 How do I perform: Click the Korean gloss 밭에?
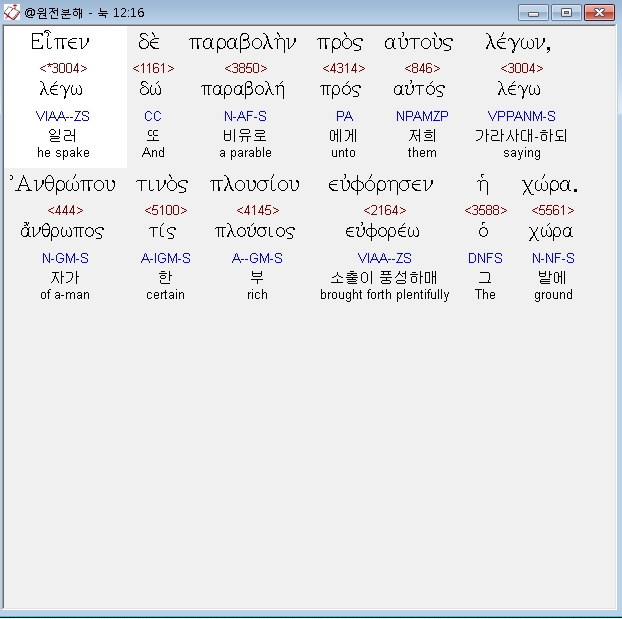552,278
